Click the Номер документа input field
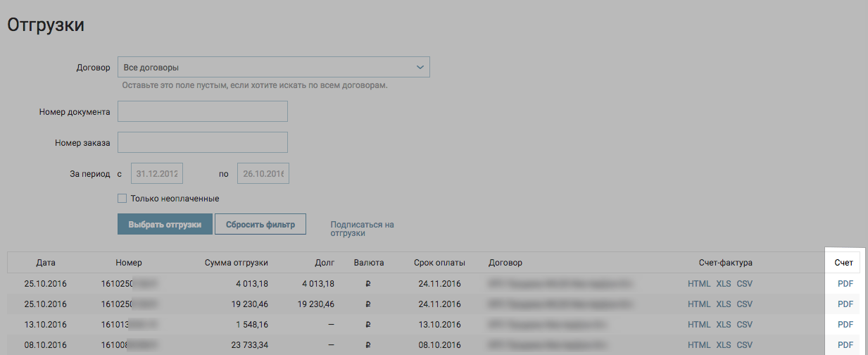 point(203,111)
